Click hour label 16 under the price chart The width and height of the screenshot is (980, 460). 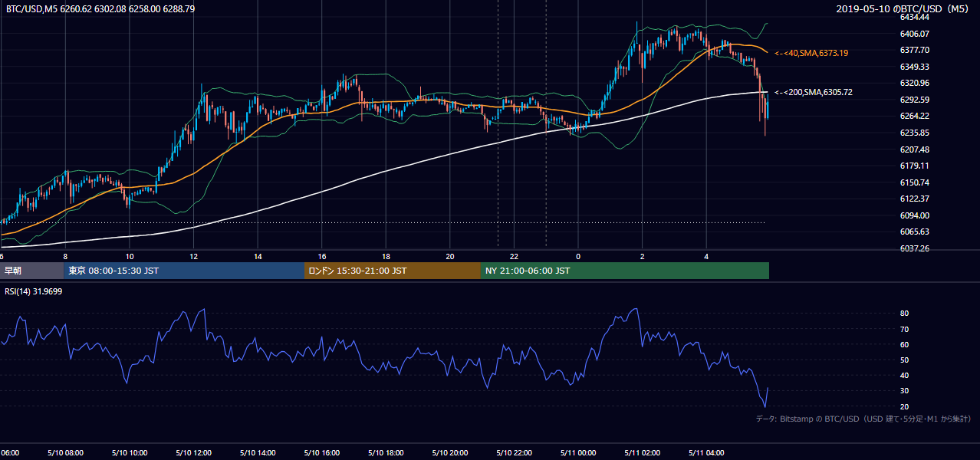pos(322,256)
